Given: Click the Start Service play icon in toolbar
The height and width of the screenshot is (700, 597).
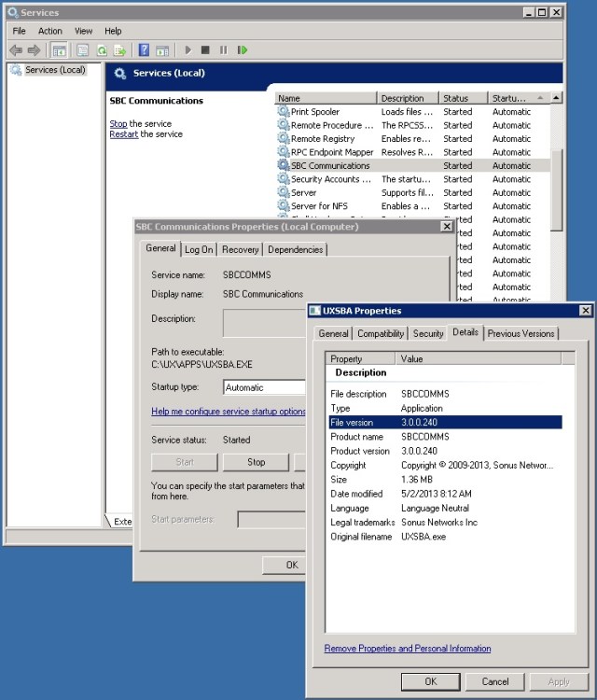Looking at the screenshot, I should pyautogui.click(x=187, y=50).
